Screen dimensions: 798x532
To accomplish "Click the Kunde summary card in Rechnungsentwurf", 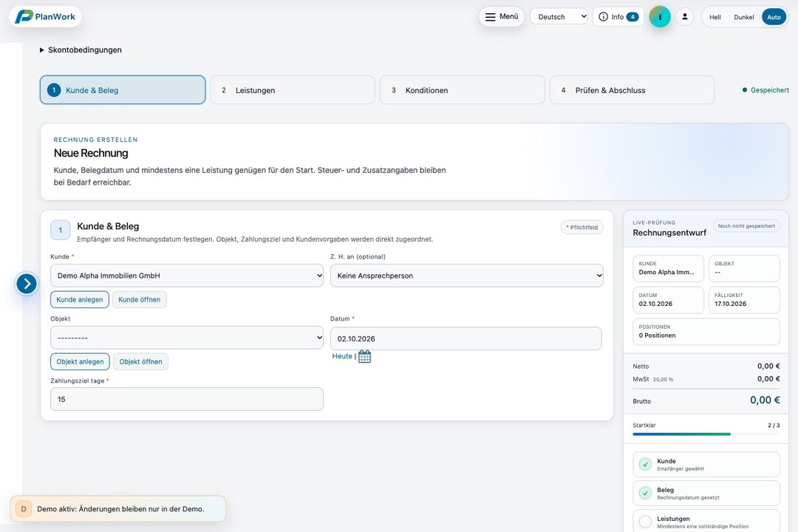I will pyautogui.click(x=668, y=268).
